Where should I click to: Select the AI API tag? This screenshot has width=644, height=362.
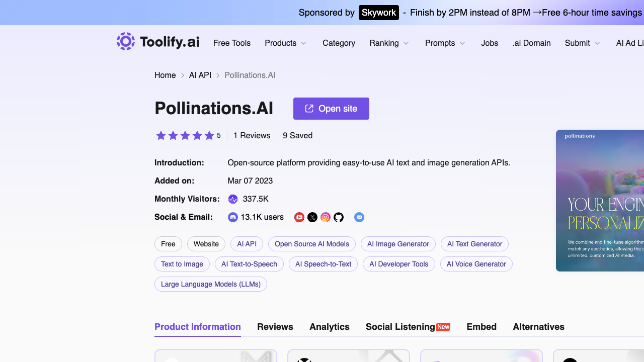click(247, 244)
